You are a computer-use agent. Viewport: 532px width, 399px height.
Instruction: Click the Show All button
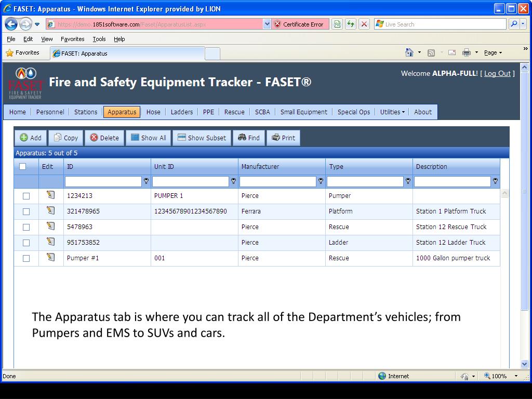148,138
